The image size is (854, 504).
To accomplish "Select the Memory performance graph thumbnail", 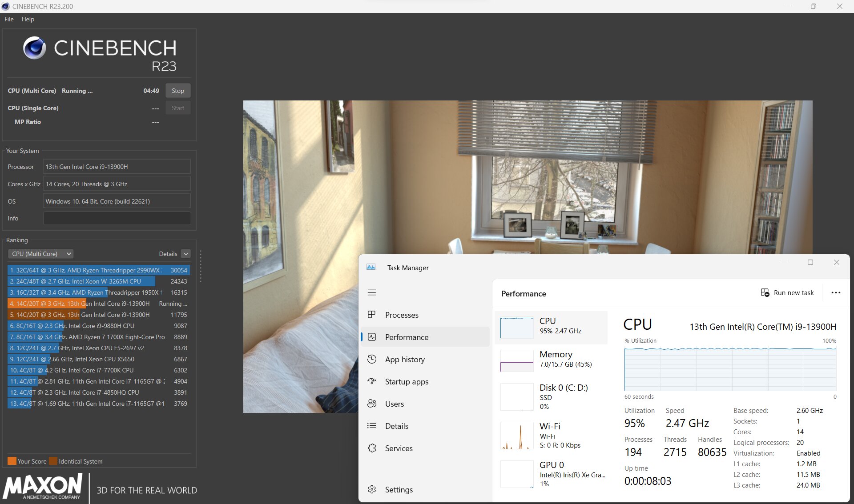I will [x=517, y=361].
